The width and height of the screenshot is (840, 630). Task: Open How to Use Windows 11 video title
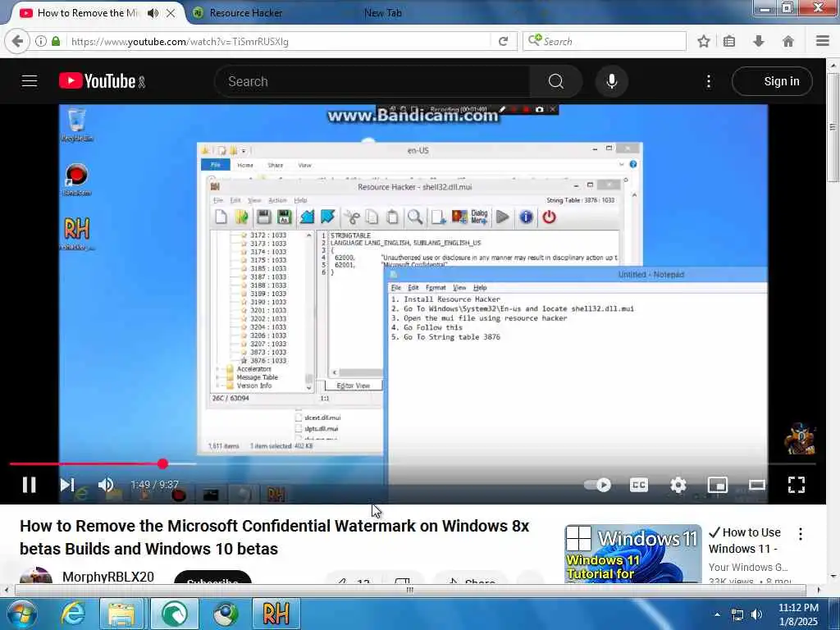point(745,541)
